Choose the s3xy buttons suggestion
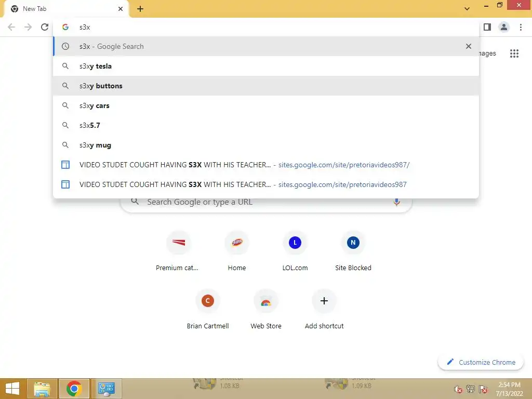The width and height of the screenshot is (532, 399). coord(266,86)
